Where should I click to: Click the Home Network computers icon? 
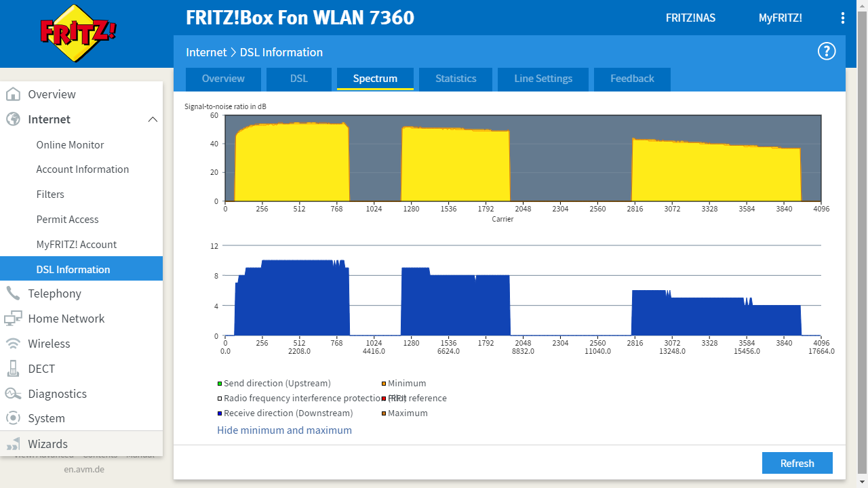point(13,319)
